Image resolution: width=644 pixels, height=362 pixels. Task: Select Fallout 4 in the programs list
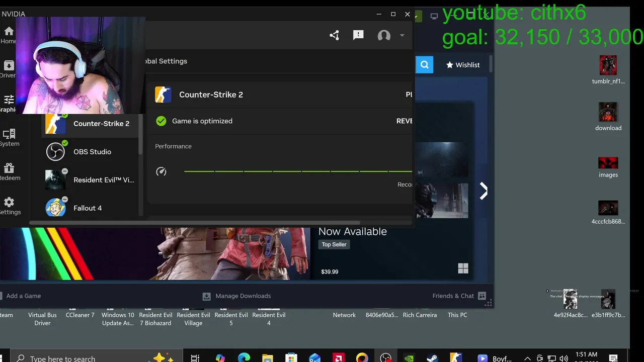(x=90, y=208)
